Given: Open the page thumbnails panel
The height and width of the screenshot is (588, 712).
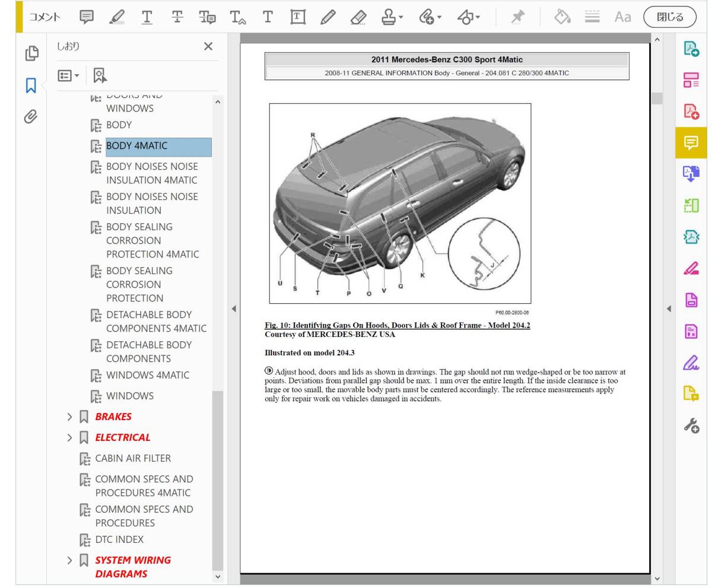Looking at the screenshot, I should point(31,53).
